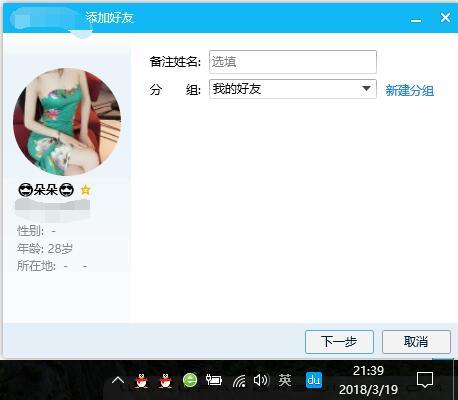Click the 新建分组 link
458x400 pixels.
pyautogui.click(x=409, y=90)
